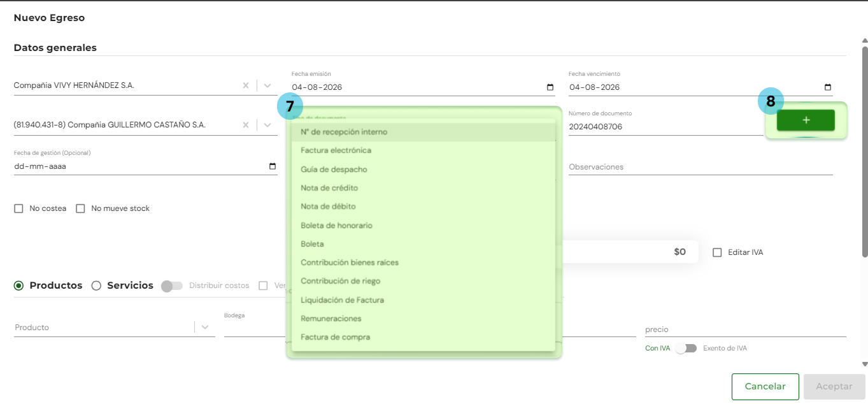Screen dimensions: 868x404
Task: Open the Producto dropdown
Action: point(205,327)
